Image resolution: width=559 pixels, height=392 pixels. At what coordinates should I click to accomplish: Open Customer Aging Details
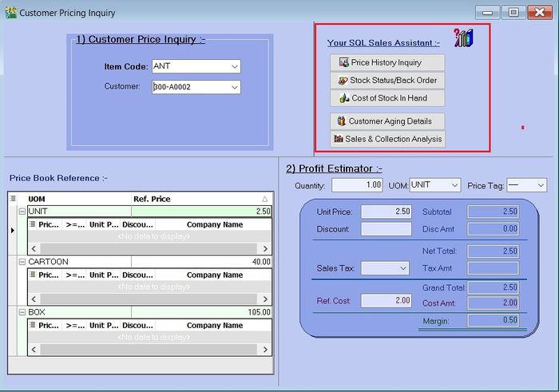tap(387, 121)
